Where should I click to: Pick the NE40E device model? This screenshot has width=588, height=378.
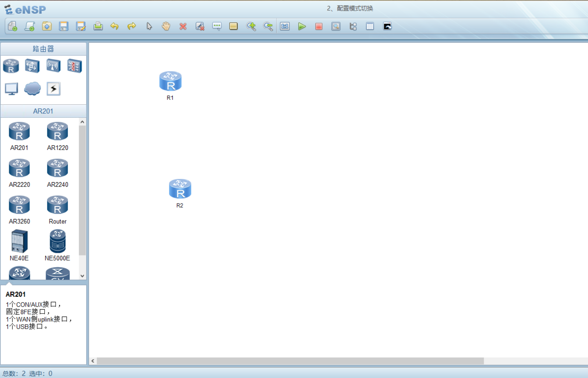click(x=19, y=245)
